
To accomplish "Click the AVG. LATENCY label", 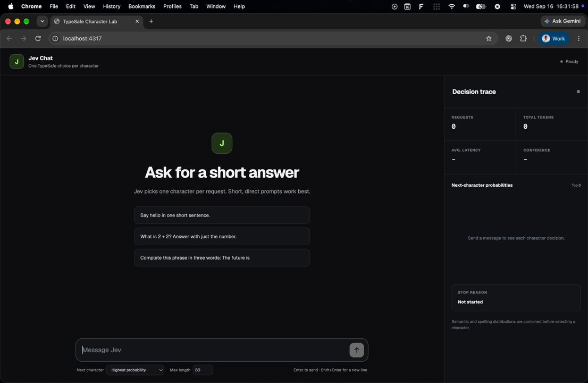I will (466, 150).
